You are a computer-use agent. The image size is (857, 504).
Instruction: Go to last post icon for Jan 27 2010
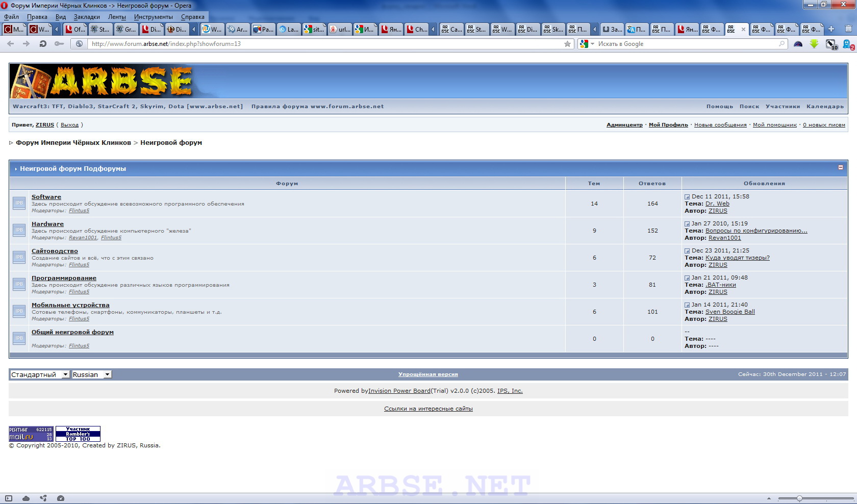[x=687, y=224]
